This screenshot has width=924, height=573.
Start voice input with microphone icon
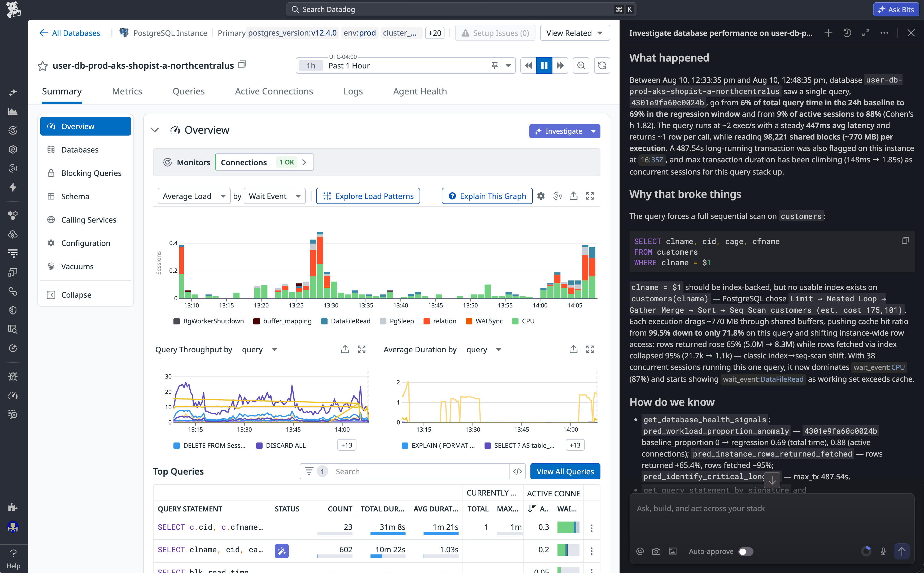tap(883, 552)
